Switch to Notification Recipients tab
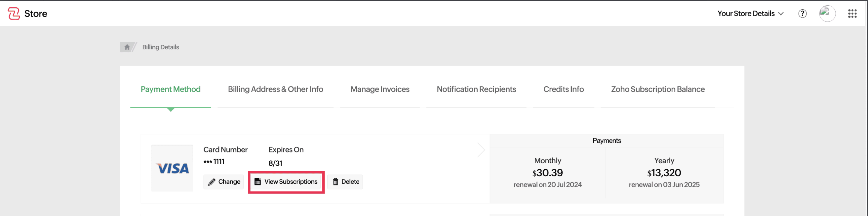The image size is (868, 216). coord(476,89)
